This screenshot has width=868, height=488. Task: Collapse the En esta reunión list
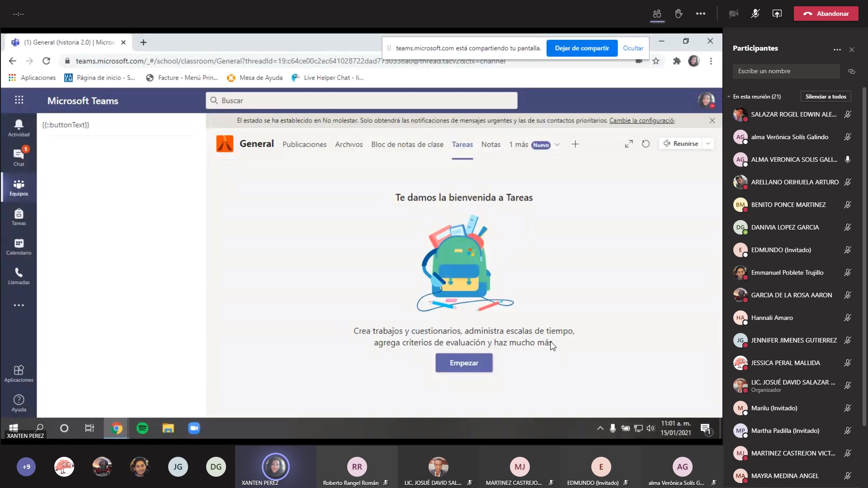729,97
